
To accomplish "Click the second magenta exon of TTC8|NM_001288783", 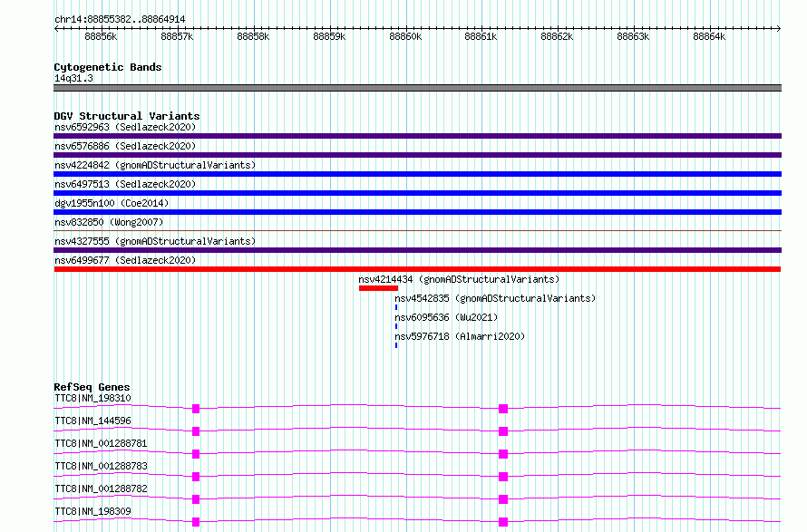I will 503,477.
